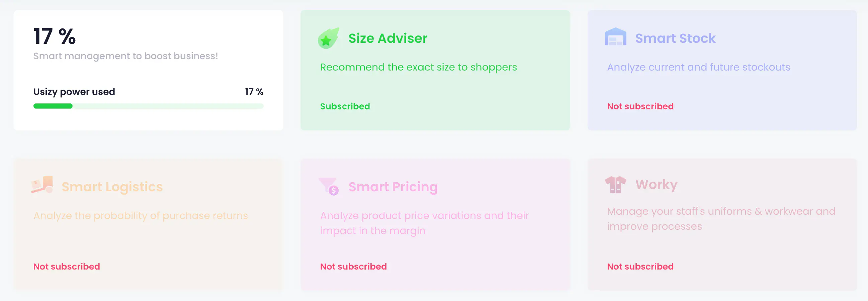Viewport: 868px width, 301px height.
Task: Click Not subscribed under Smart Pricing
Action: [353, 266]
